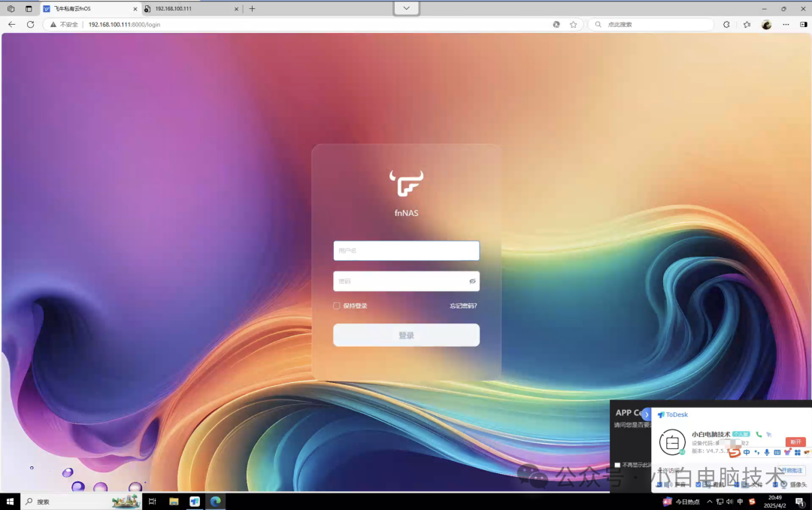812x510 pixels.
Task: Open the volume tray icon
Action: click(x=729, y=502)
